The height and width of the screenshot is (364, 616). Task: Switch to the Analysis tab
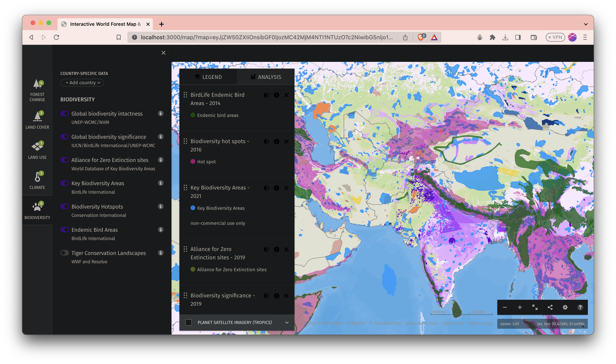tap(266, 77)
